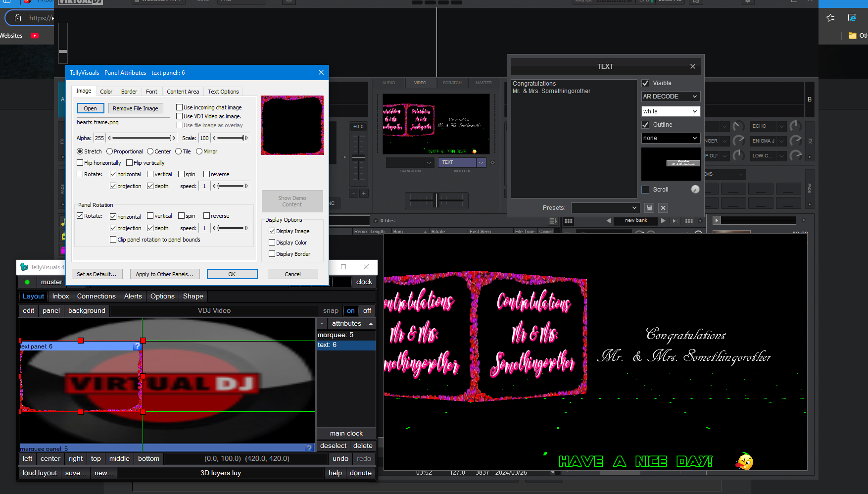Click the help question mark on text panel: 6
This screenshot has width=868, height=494.
tap(137, 346)
